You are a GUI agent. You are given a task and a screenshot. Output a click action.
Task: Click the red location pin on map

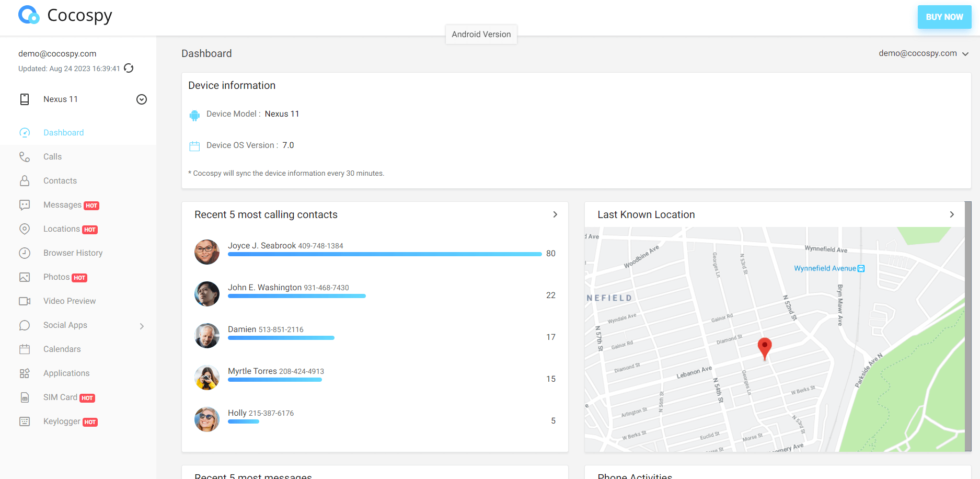click(x=765, y=349)
